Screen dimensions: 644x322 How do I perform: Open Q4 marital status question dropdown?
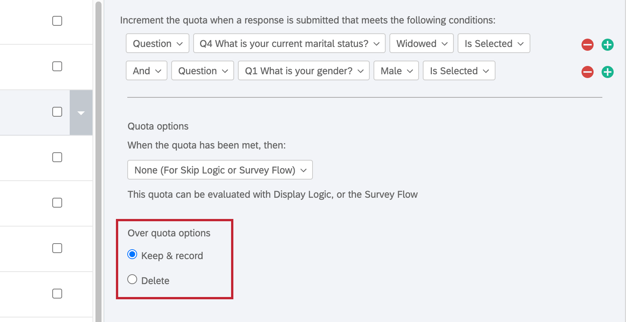[289, 43]
